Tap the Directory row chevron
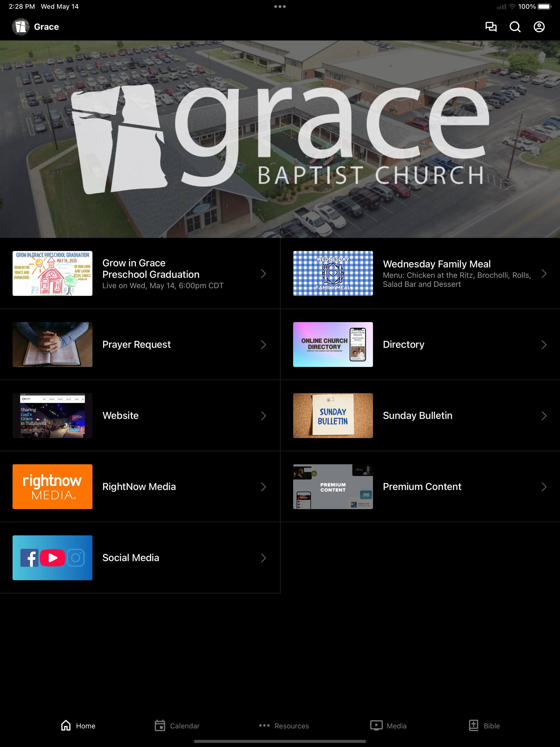This screenshot has height=747, width=560. 544,345
